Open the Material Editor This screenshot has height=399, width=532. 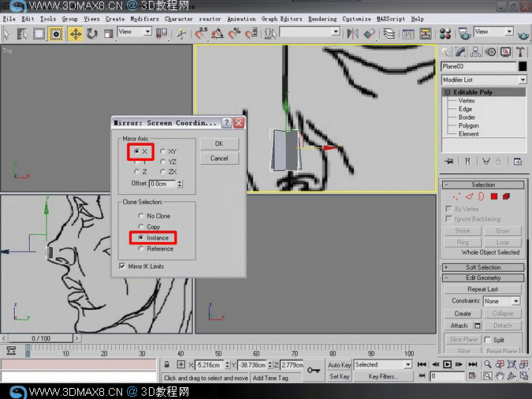pos(445,34)
